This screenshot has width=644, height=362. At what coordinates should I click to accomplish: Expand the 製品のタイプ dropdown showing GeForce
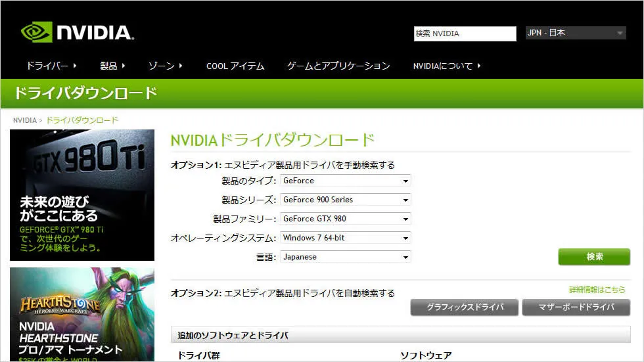point(345,181)
